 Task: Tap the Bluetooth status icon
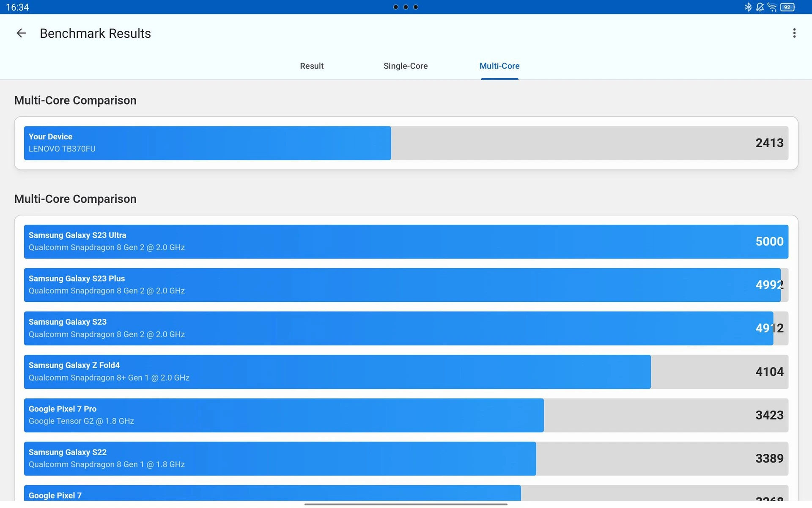pos(748,7)
